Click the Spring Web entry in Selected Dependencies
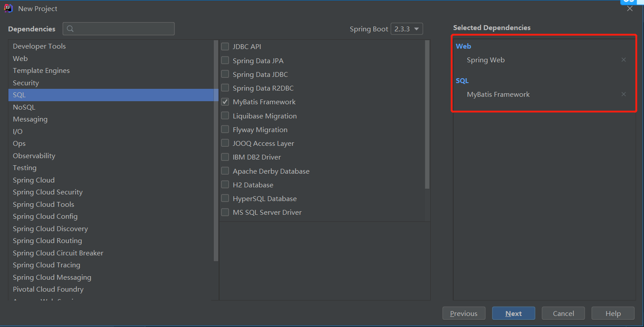Image resolution: width=644 pixels, height=327 pixels. [485, 60]
